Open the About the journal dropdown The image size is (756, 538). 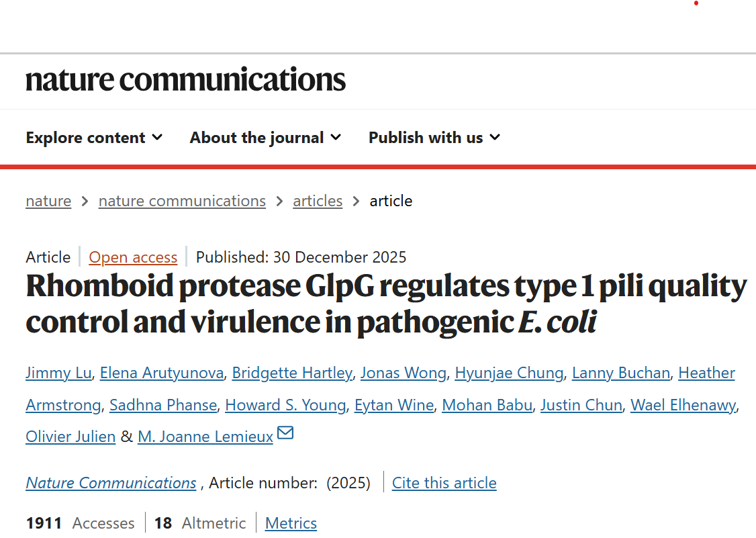tap(265, 138)
